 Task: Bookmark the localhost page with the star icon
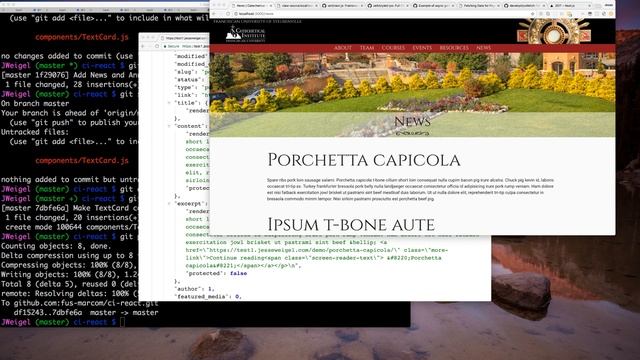click(532, 14)
